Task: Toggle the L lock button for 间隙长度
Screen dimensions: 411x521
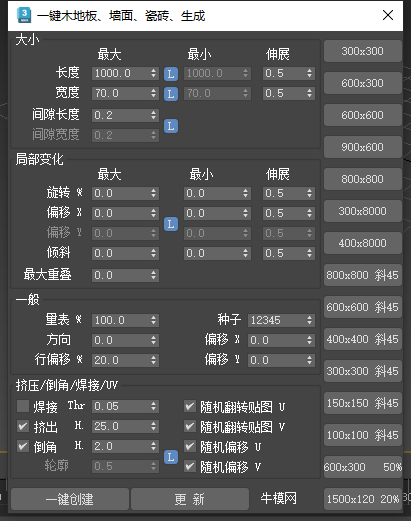Action: coord(171,126)
